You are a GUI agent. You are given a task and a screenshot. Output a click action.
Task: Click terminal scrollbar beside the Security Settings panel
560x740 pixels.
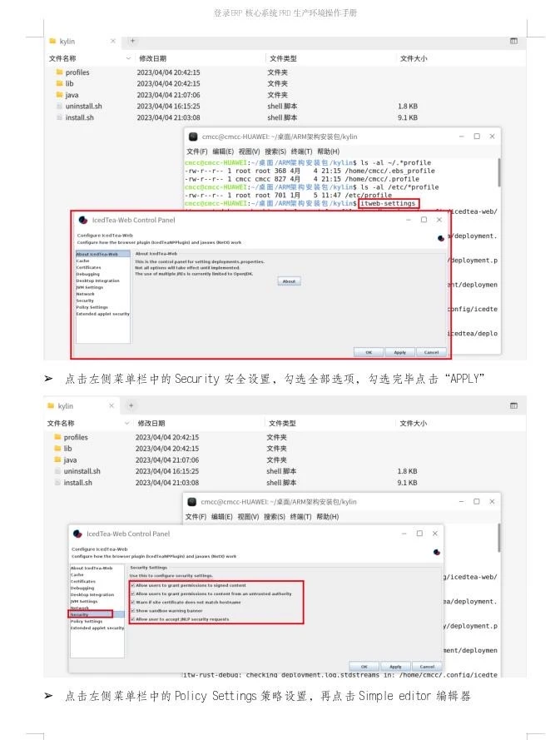[x=498, y=538]
